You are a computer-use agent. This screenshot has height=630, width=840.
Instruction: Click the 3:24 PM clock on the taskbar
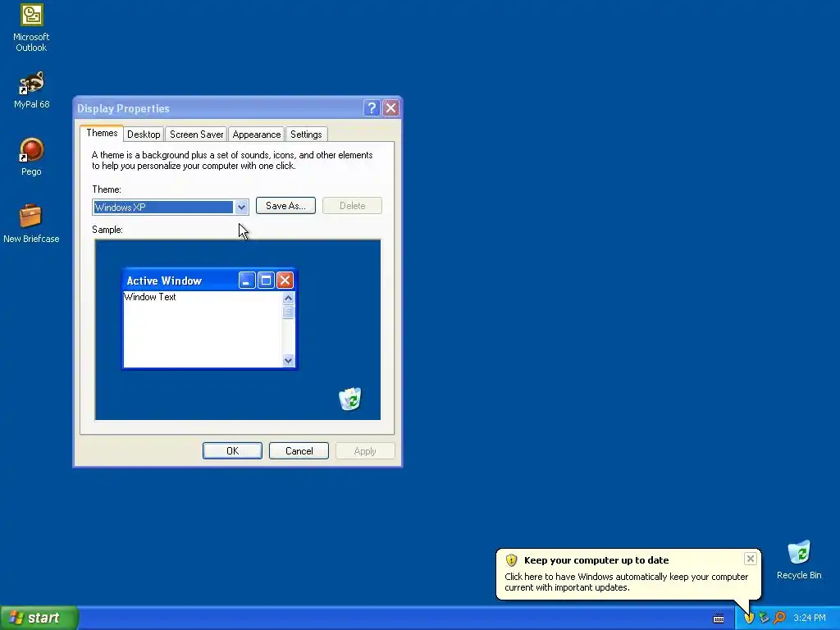click(x=810, y=618)
